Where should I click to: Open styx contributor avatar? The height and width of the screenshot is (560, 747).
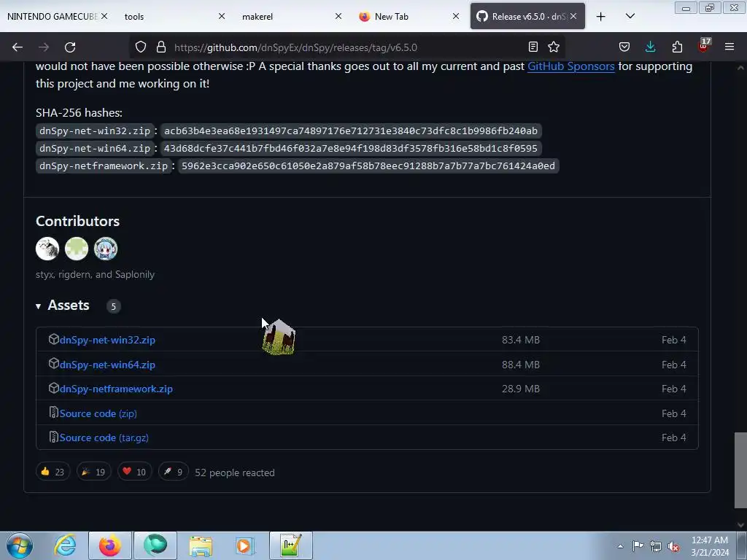pyautogui.click(x=47, y=249)
